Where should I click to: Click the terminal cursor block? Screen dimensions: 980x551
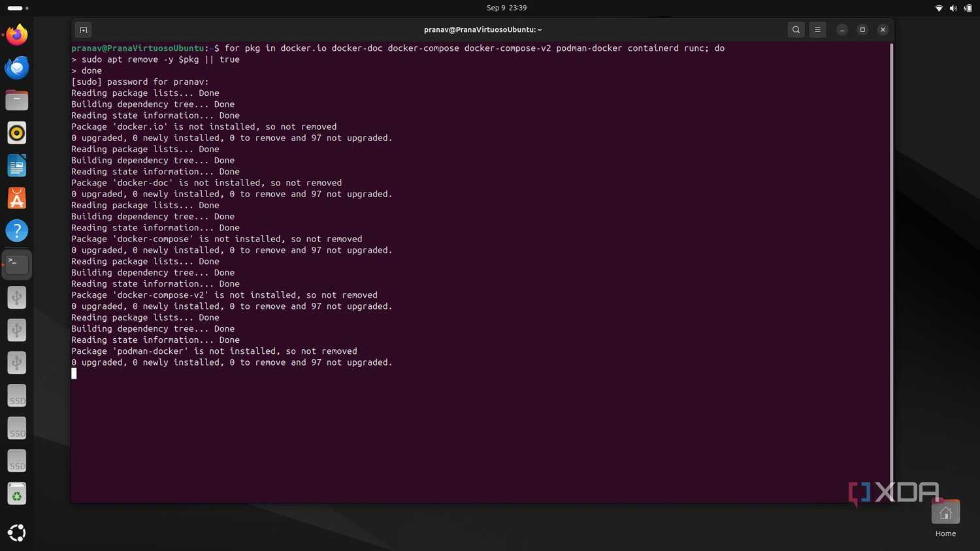74,373
